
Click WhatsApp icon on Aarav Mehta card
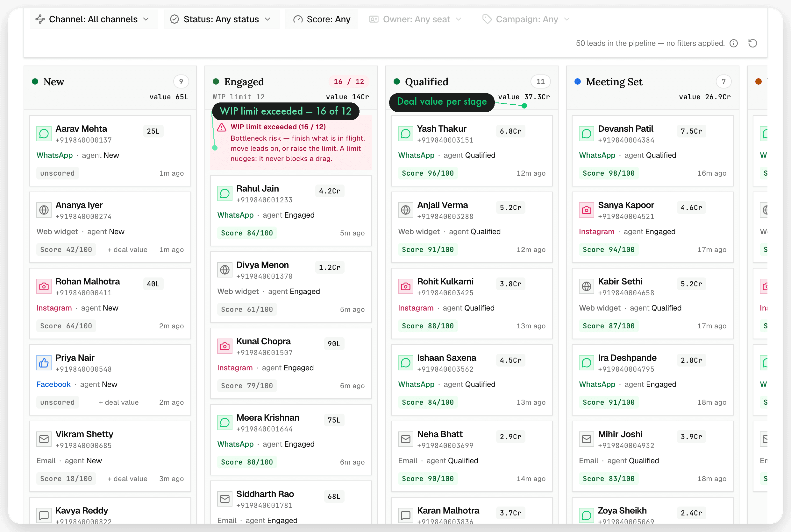click(x=44, y=134)
